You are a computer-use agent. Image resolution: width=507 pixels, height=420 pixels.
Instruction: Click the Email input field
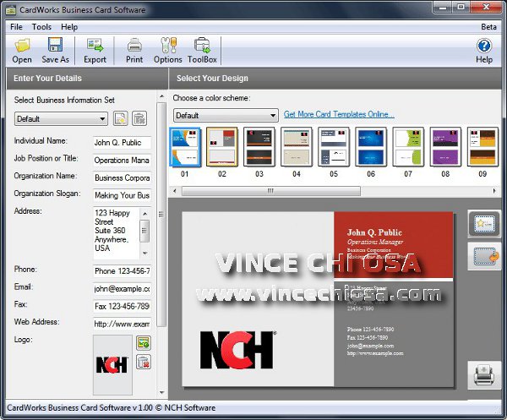[x=122, y=289]
